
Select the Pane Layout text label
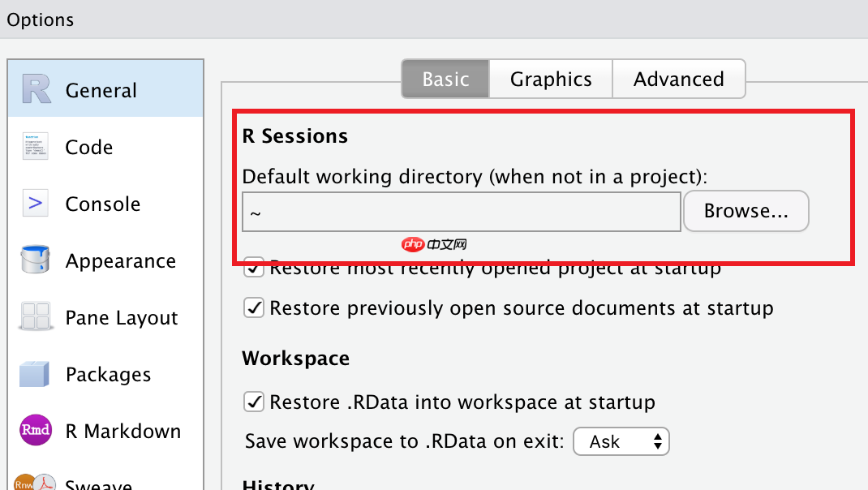tap(122, 318)
